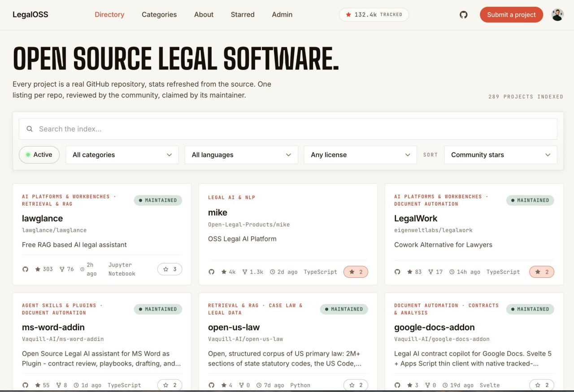Image resolution: width=574 pixels, height=392 pixels.
Task: Open the Starred nav item
Action: [243, 15]
